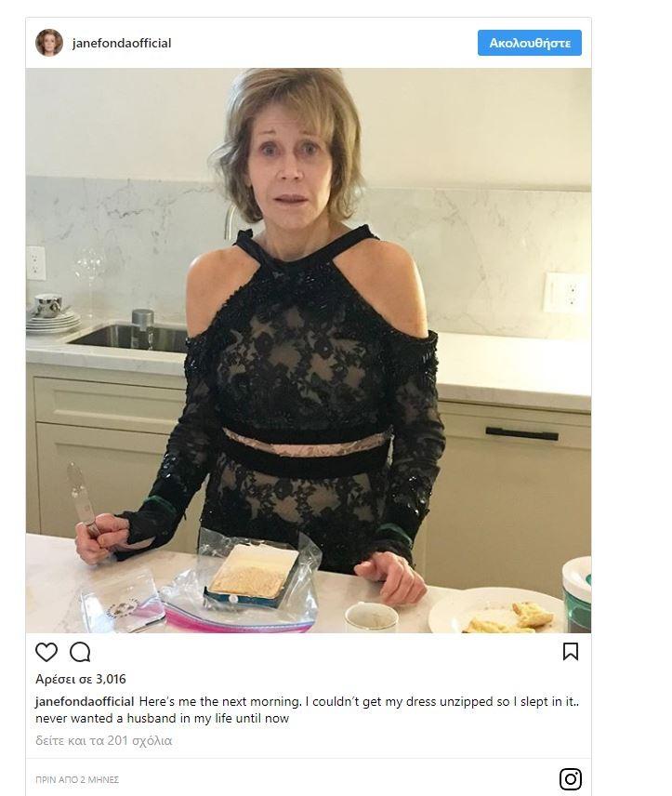
Task: Save the post with the bookmark icon
Action: (571, 652)
